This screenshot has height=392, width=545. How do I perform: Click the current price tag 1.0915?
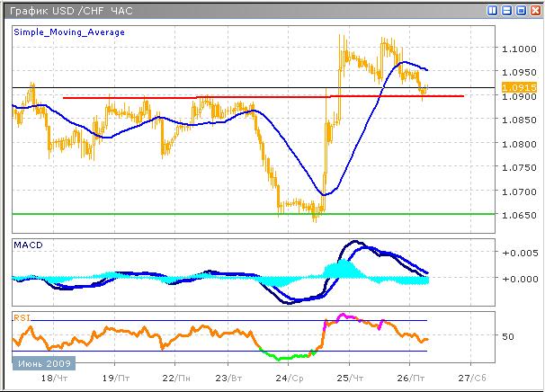[x=519, y=87]
